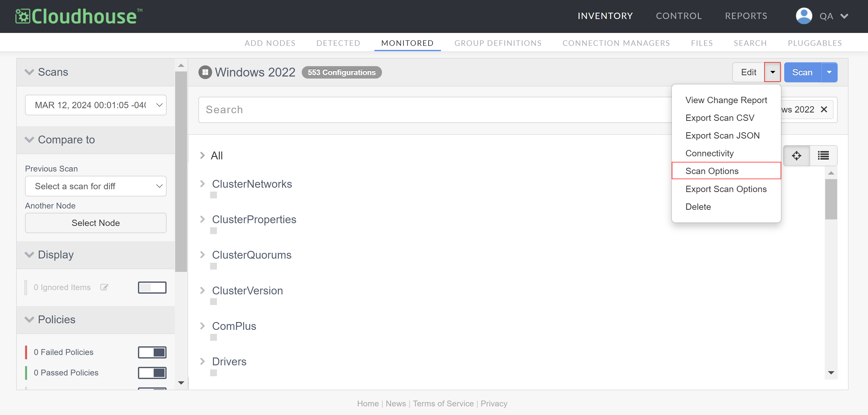Follow the Privacy footer link
This screenshot has width=868, height=415.
[x=494, y=404]
